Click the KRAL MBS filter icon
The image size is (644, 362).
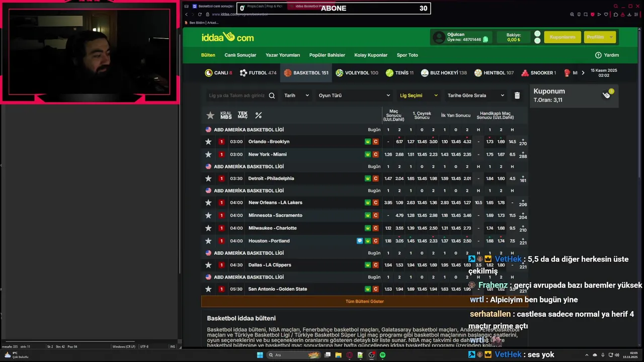click(x=226, y=115)
